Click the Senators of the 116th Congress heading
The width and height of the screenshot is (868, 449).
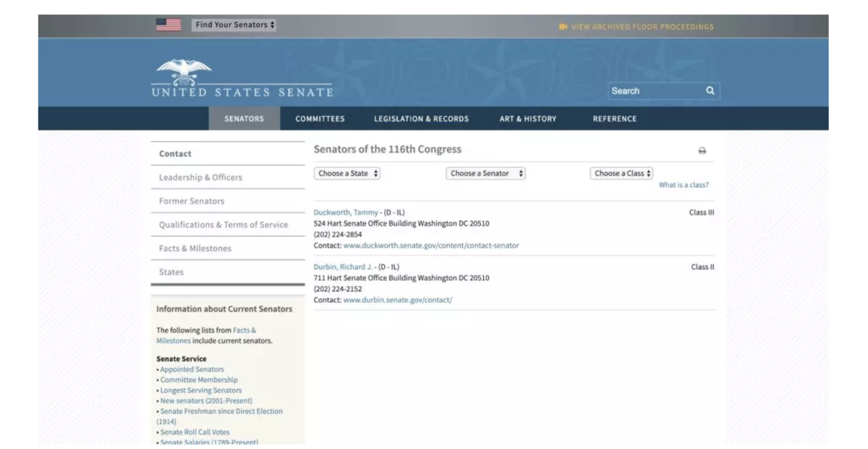click(x=388, y=149)
